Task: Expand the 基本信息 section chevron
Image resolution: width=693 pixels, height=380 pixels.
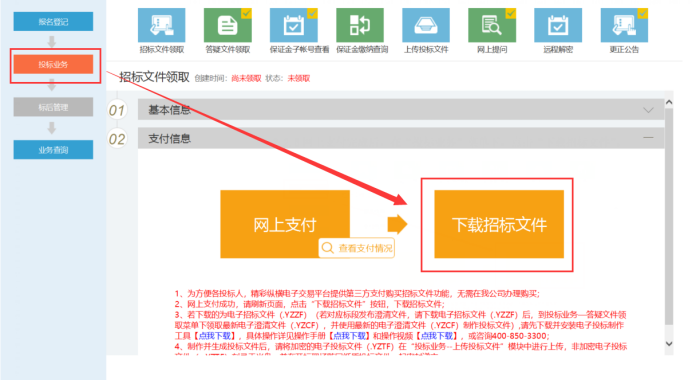Action: [648, 110]
